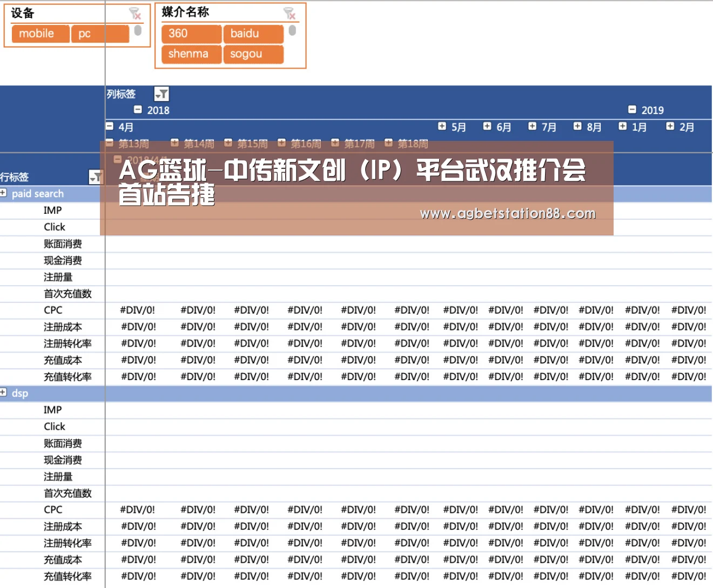Expand the 第16周 week group

pos(281,143)
